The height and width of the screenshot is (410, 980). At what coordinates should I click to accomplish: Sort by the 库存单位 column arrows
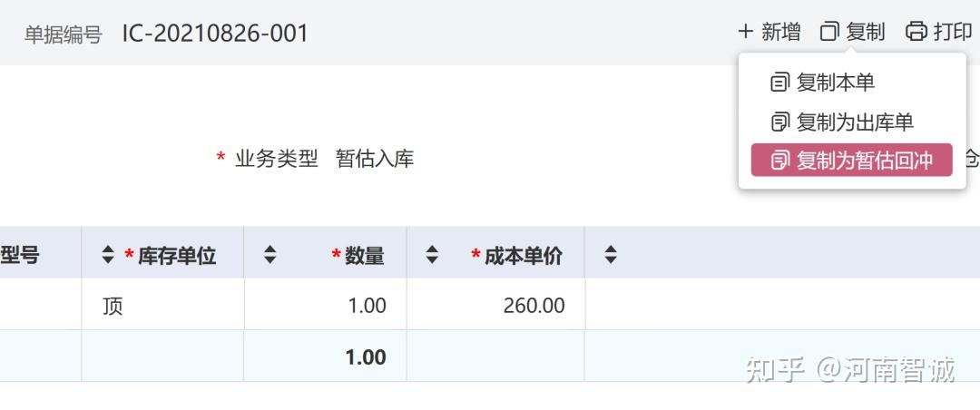[108, 254]
